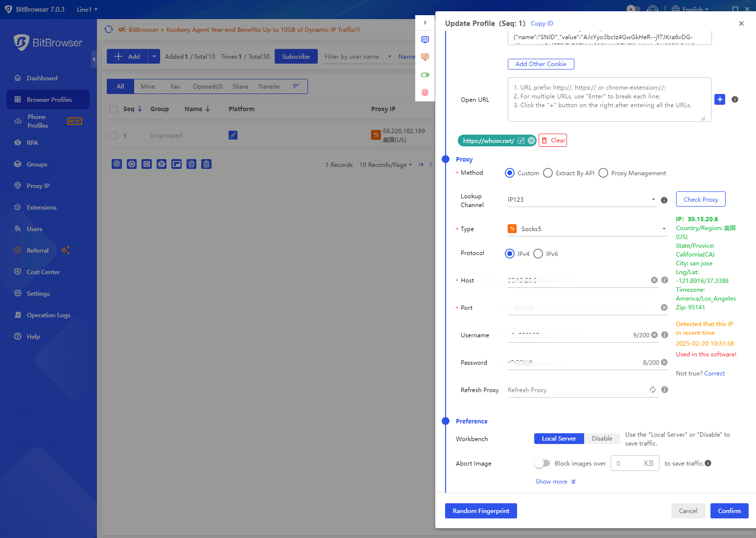Click the Random Fingerprint button
The width and height of the screenshot is (756, 538).
tap(481, 511)
